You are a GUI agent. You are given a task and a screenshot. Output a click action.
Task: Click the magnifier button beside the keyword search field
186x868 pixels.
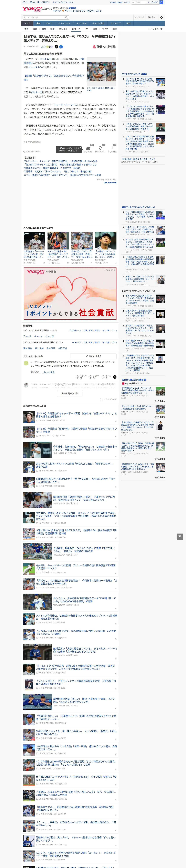tap(66, 18)
